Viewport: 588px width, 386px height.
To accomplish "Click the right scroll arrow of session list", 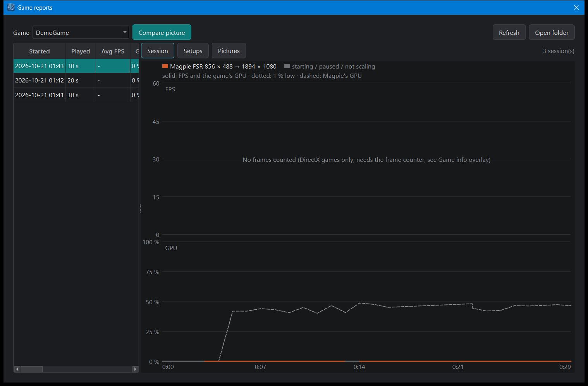I will point(135,369).
